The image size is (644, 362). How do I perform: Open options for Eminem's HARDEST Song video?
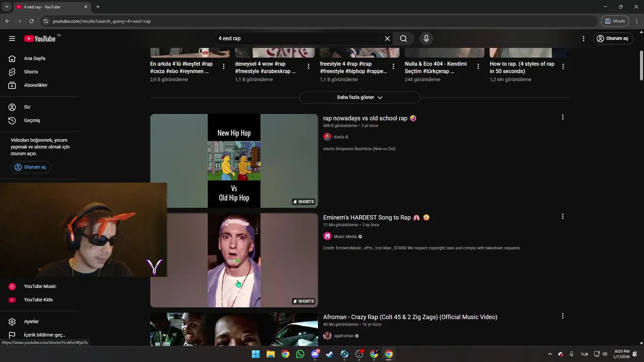(x=562, y=217)
